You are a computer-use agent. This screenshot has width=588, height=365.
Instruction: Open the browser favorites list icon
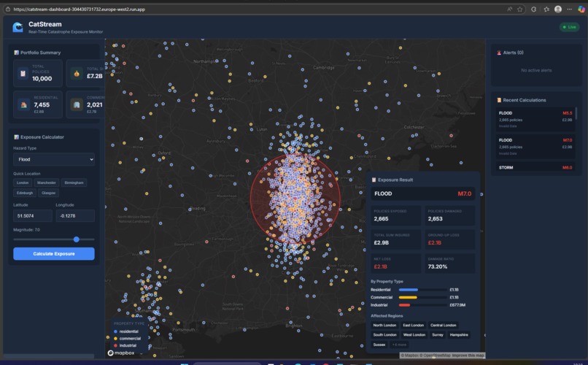pos(546,9)
